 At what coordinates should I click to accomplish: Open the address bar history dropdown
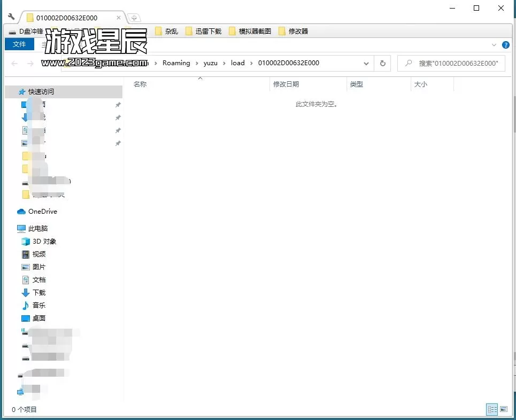(366, 63)
